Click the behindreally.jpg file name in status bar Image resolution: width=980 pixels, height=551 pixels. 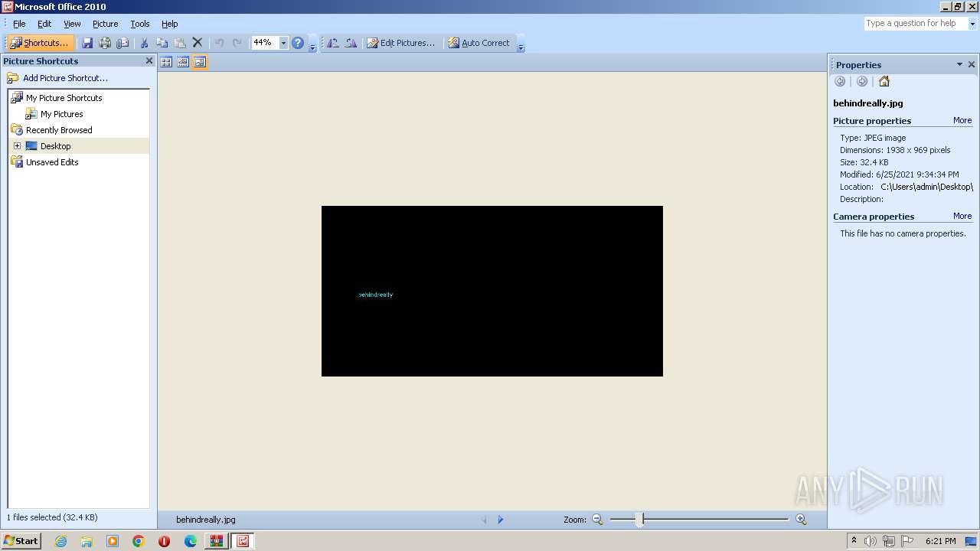[x=206, y=520]
